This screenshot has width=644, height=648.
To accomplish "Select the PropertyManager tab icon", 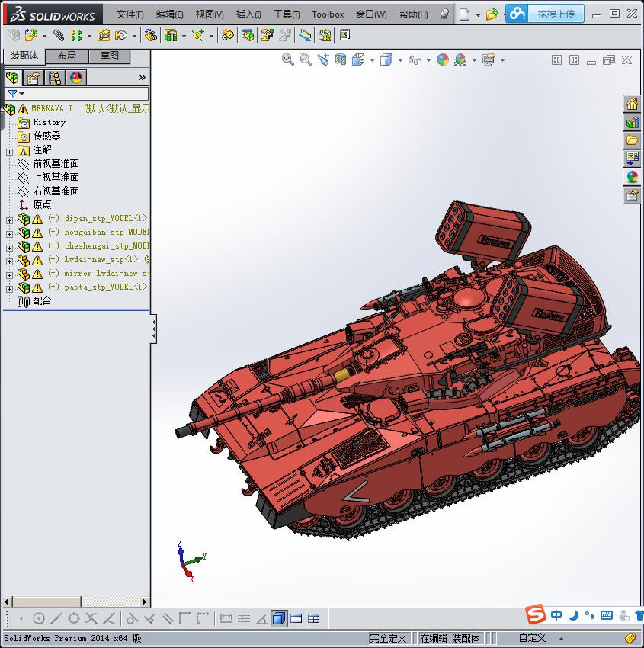I will [x=33, y=78].
